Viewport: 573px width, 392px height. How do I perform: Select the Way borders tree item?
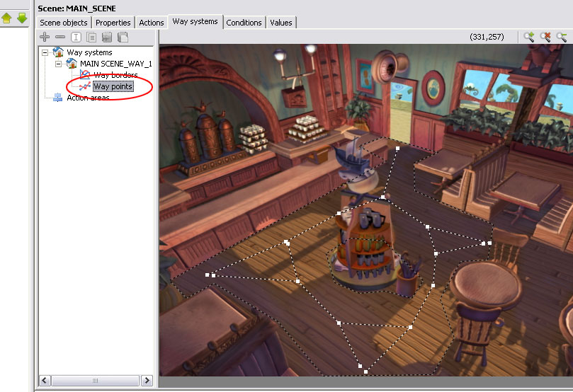[x=115, y=75]
